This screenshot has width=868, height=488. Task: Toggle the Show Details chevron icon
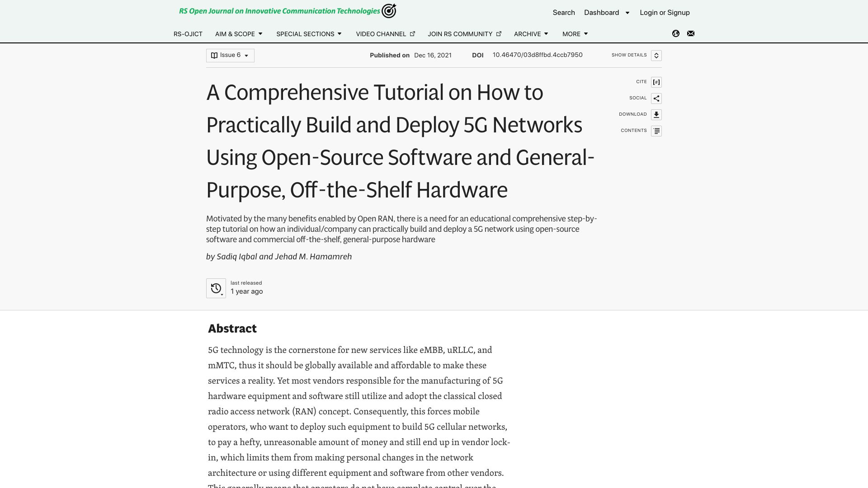pyautogui.click(x=656, y=56)
